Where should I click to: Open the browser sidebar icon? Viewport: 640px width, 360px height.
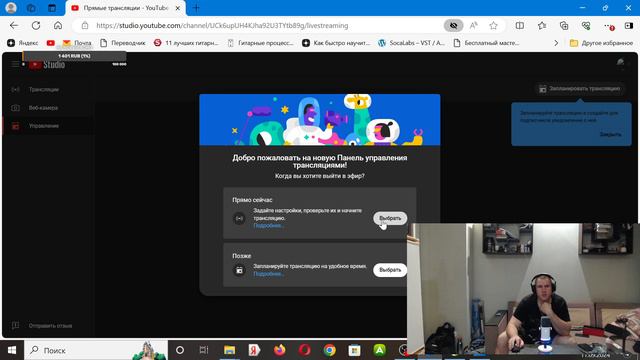coord(629,25)
